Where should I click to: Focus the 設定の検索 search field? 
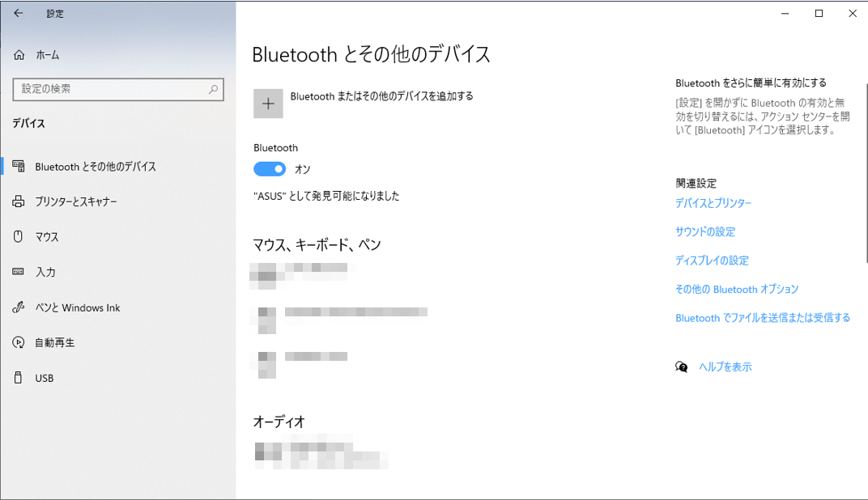pyautogui.click(x=118, y=89)
